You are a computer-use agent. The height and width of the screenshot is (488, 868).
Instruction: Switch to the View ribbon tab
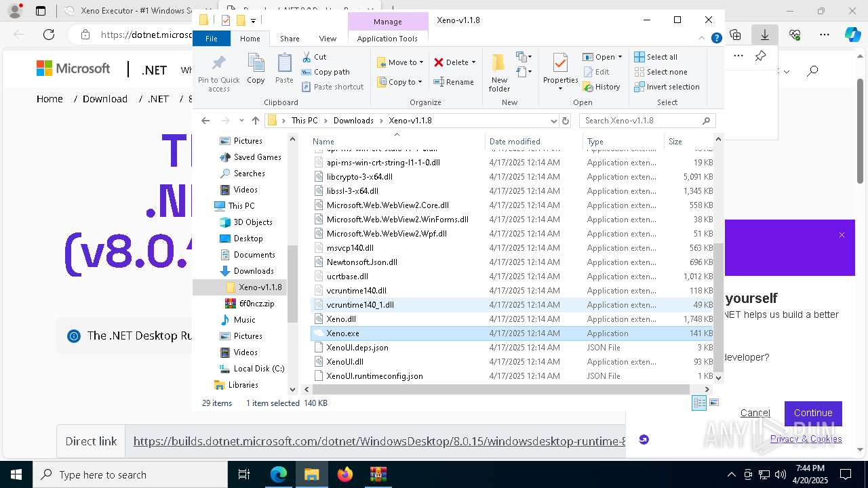click(x=328, y=39)
